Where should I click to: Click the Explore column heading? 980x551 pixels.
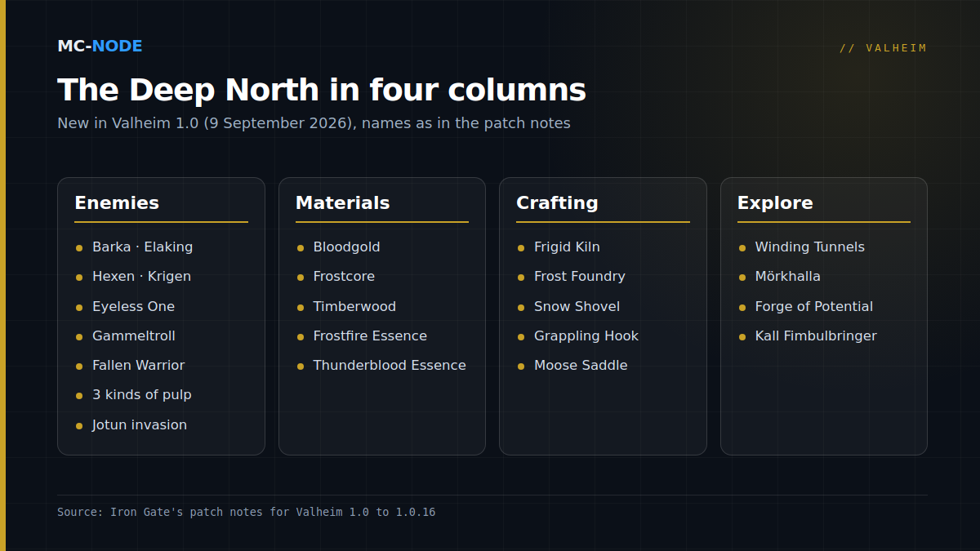click(x=775, y=202)
